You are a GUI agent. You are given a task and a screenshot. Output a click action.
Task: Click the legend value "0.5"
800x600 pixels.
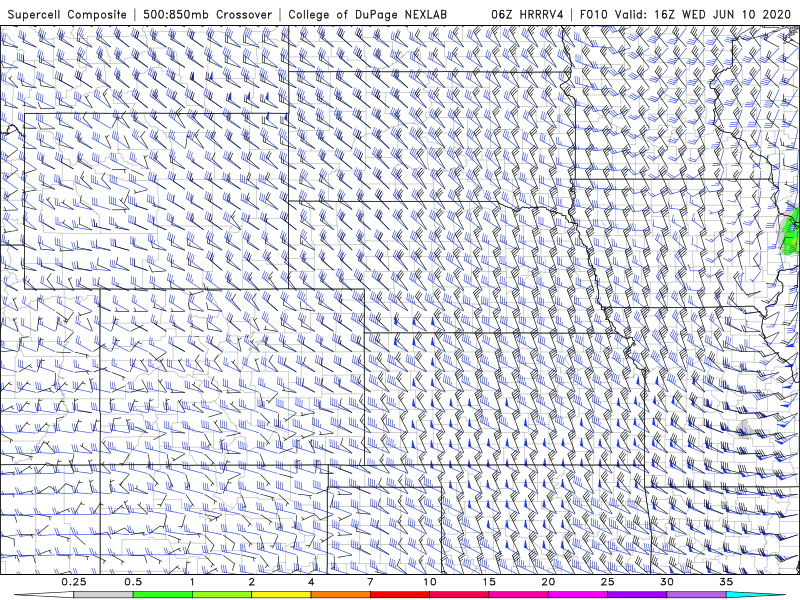(x=133, y=582)
